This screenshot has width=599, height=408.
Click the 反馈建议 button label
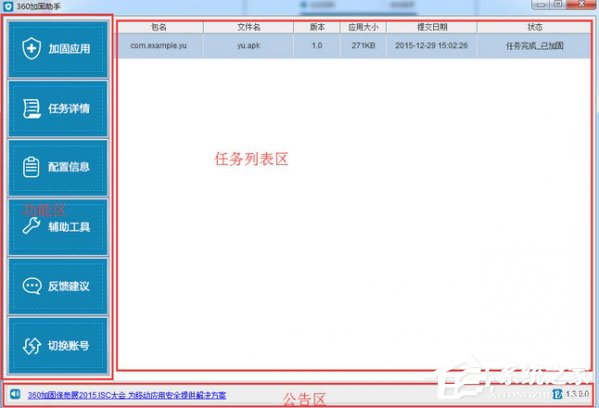point(69,286)
